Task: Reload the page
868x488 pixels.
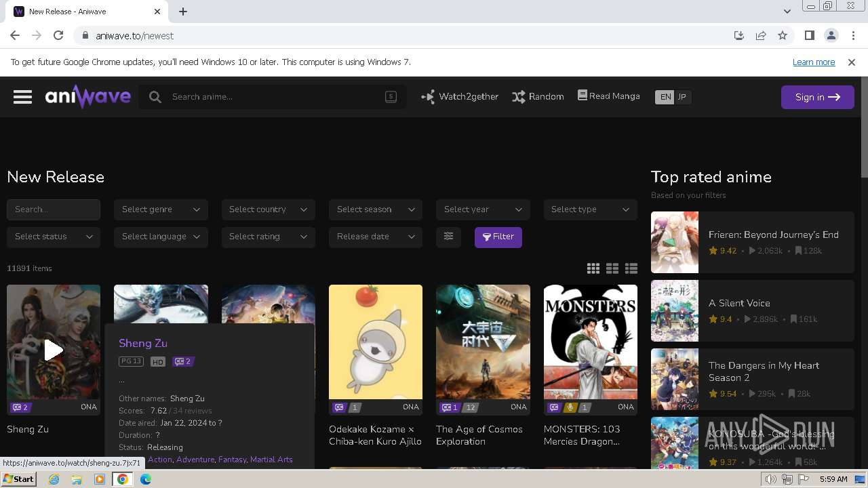Action: tap(58, 35)
